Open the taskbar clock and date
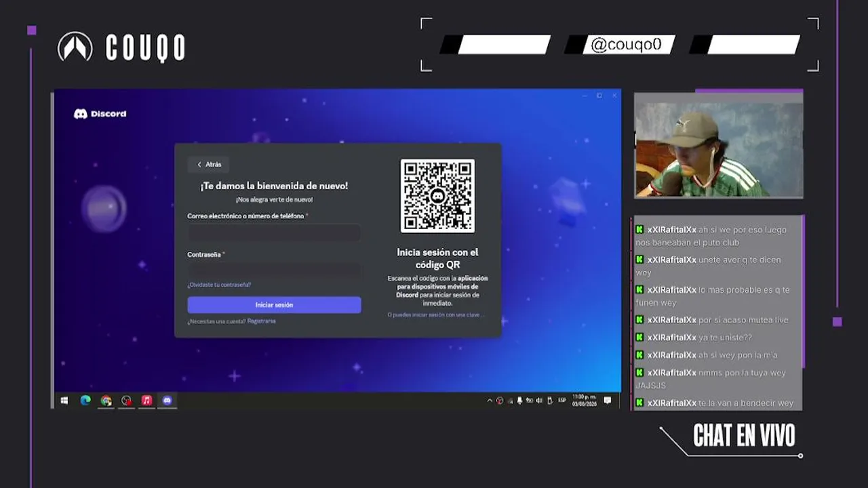The width and height of the screenshot is (868, 488). click(583, 401)
